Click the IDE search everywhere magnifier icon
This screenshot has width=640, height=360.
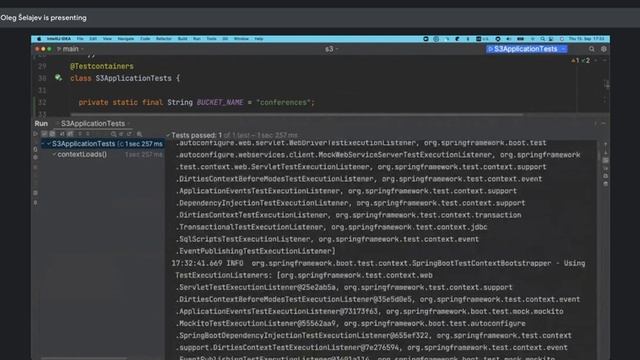[591, 49]
